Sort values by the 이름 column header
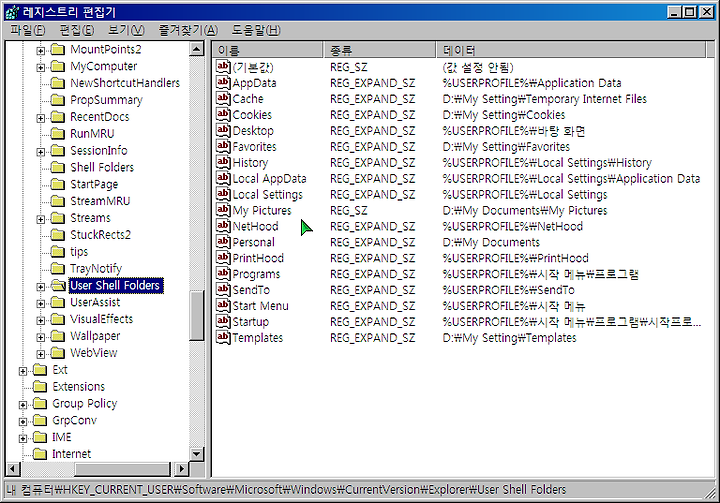 (268, 50)
